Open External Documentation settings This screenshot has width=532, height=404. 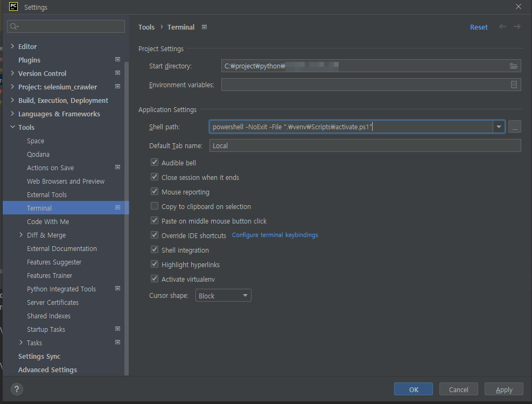click(x=62, y=249)
